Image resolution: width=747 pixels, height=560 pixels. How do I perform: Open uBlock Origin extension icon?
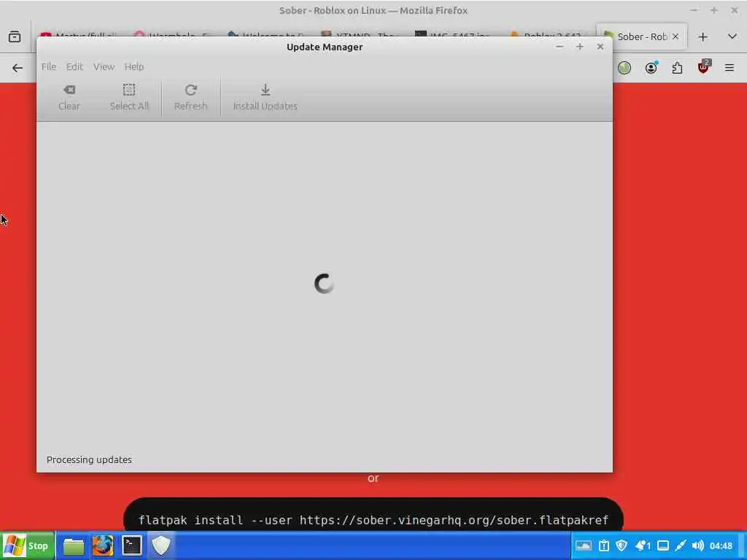(704, 67)
